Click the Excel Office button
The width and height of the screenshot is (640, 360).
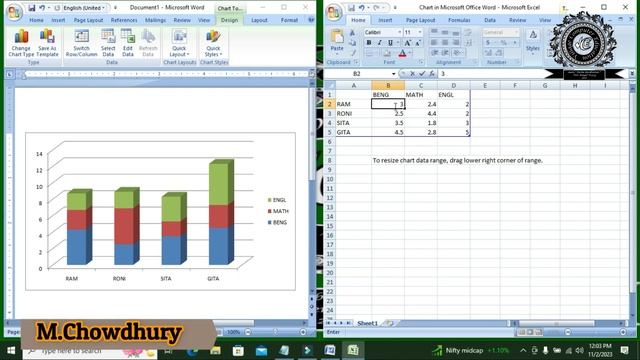tap(334, 12)
